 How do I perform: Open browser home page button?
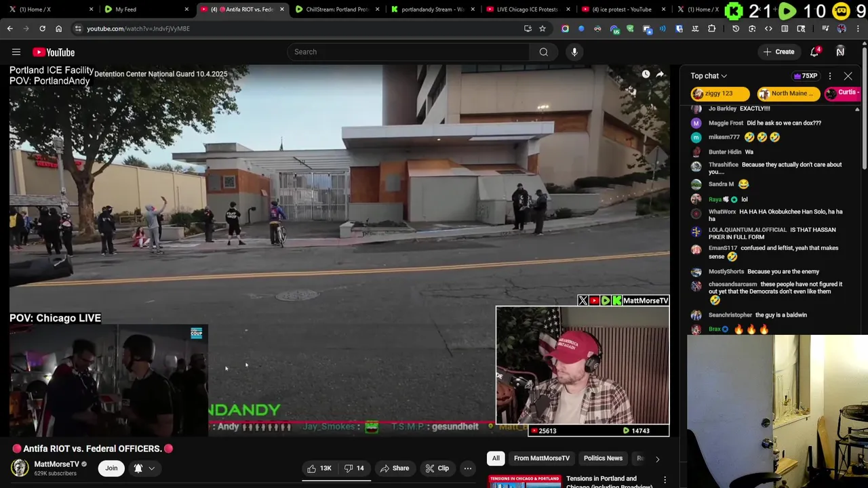pos(59,28)
